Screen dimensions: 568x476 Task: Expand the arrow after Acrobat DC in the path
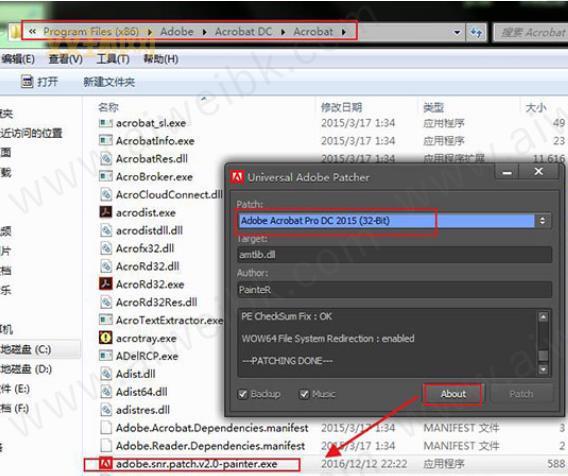click(283, 32)
